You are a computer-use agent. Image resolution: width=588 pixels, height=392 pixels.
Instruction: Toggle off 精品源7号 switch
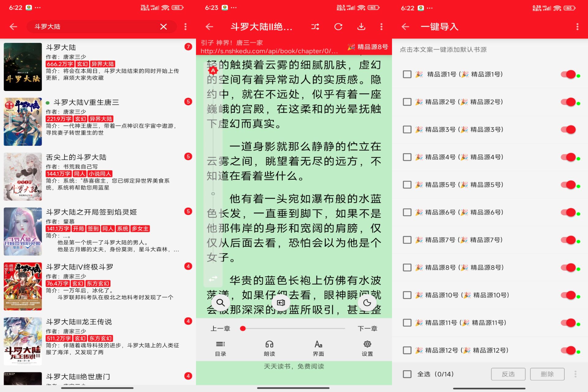click(568, 240)
